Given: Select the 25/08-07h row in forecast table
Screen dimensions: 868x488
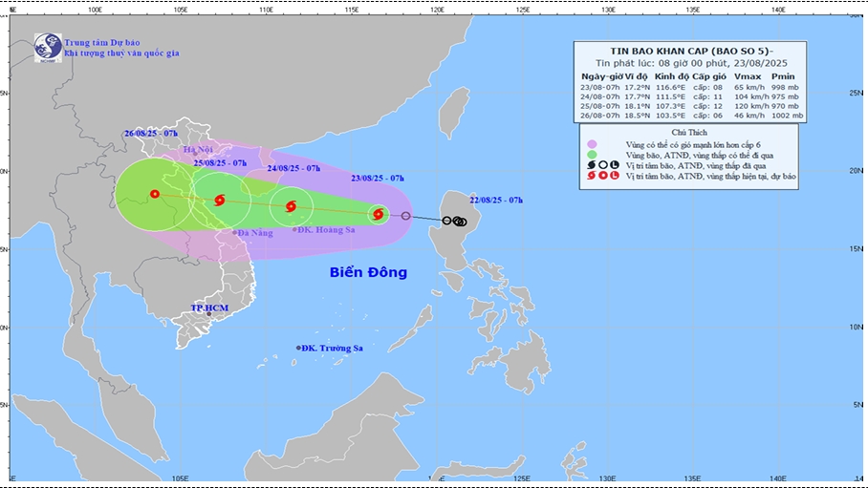Looking at the screenshot, I should 690,106.
